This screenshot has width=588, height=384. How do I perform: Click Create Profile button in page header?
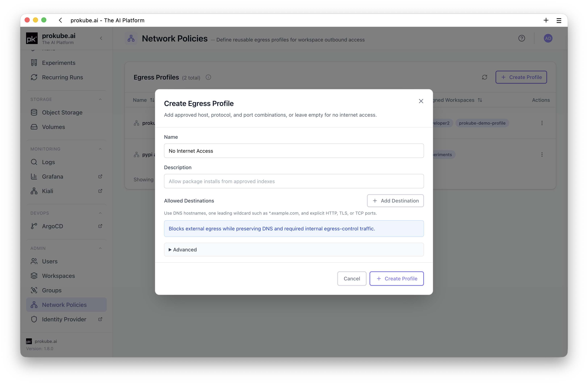coord(521,77)
